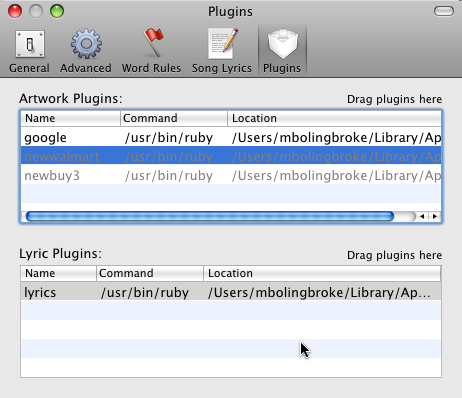Click google row's location path cell
The height and width of the screenshot is (398, 462).
[336, 137]
